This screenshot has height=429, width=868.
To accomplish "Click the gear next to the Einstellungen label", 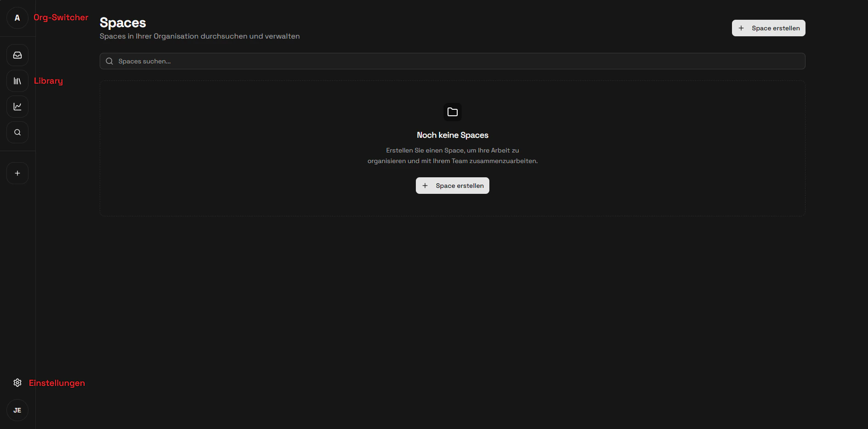I will coord(17,383).
